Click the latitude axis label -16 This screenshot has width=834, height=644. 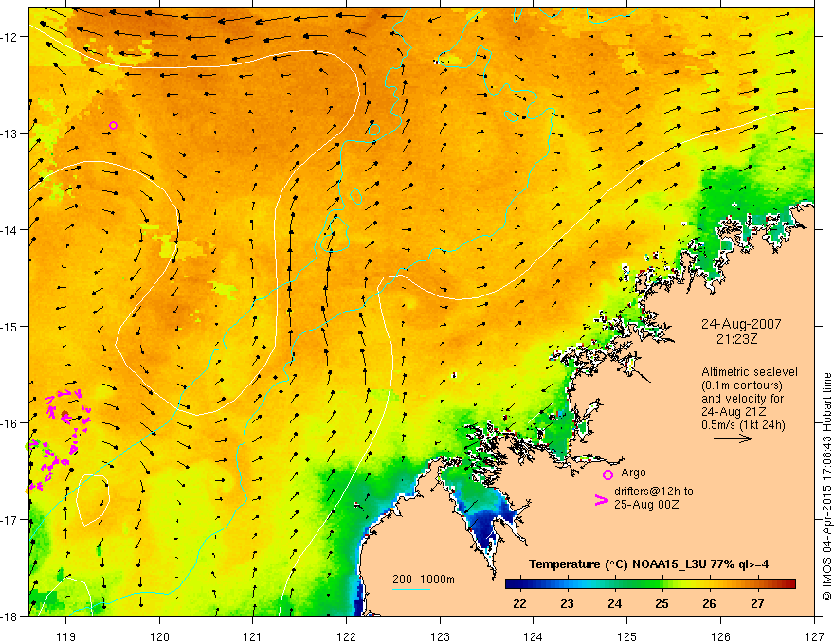10,423
